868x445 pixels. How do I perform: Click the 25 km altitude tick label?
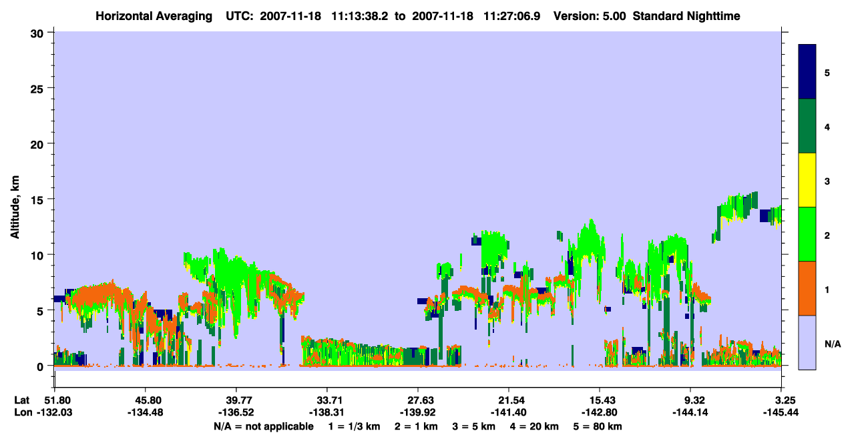pyautogui.click(x=39, y=88)
